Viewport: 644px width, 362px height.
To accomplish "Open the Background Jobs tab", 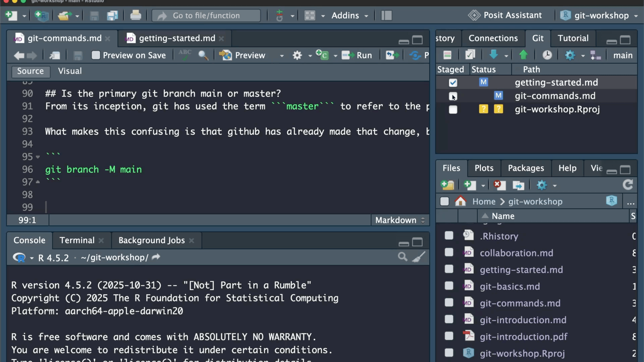I will 152,240.
